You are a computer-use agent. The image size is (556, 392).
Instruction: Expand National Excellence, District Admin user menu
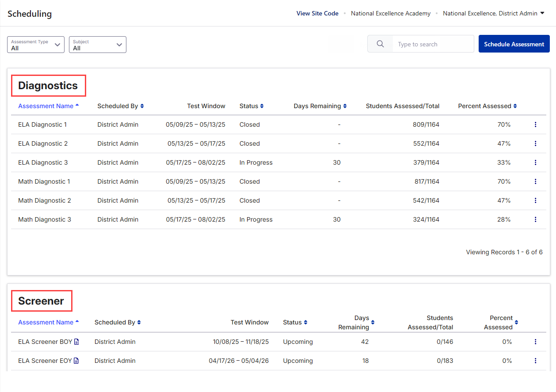(493, 13)
